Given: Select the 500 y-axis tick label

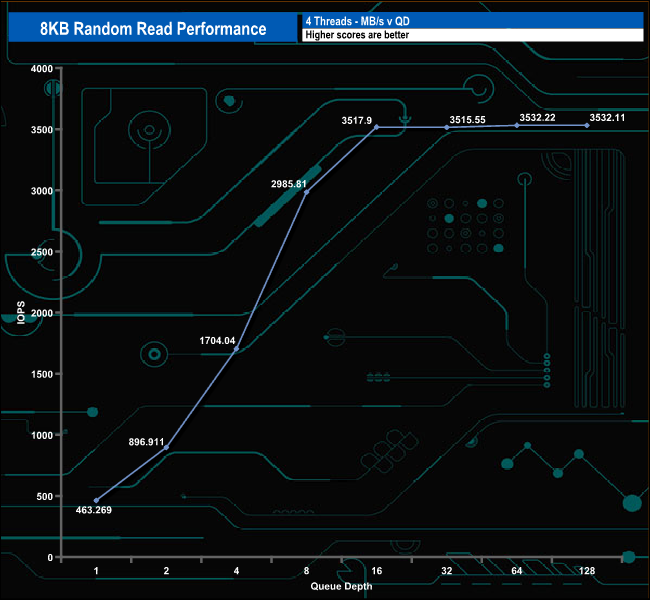Looking at the screenshot, I should tap(43, 496).
